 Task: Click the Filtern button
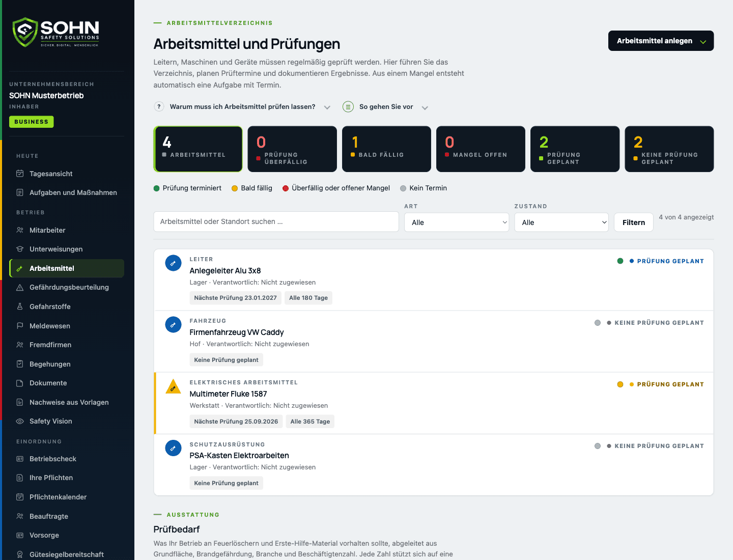coord(634,222)
